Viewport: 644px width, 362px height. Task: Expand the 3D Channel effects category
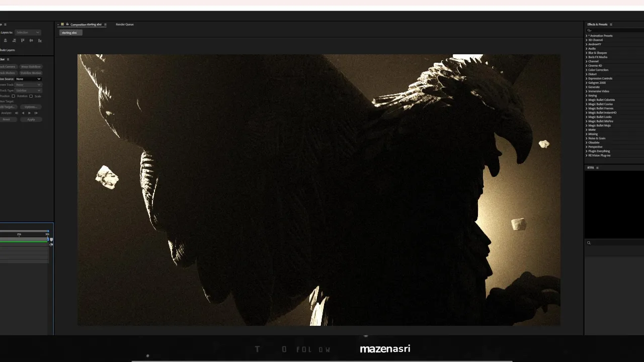click(587, 40)
